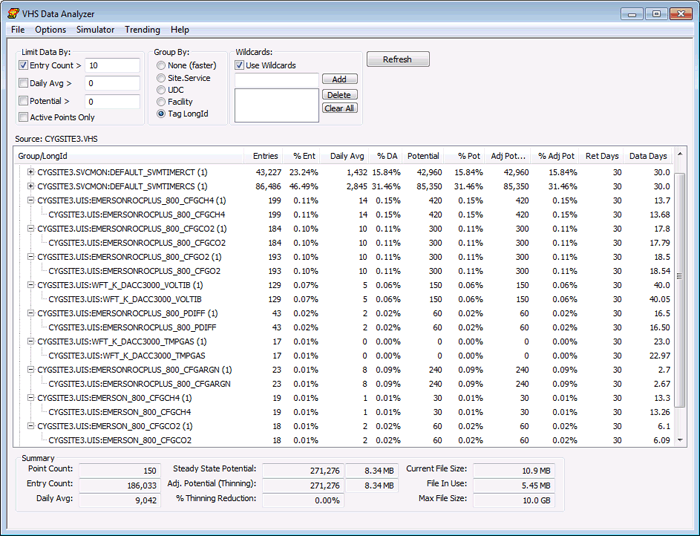Image resolution: width=700 pixels, height=536 pixels.
Task: Click the entries value 86,486
Action: pos(268,186)
